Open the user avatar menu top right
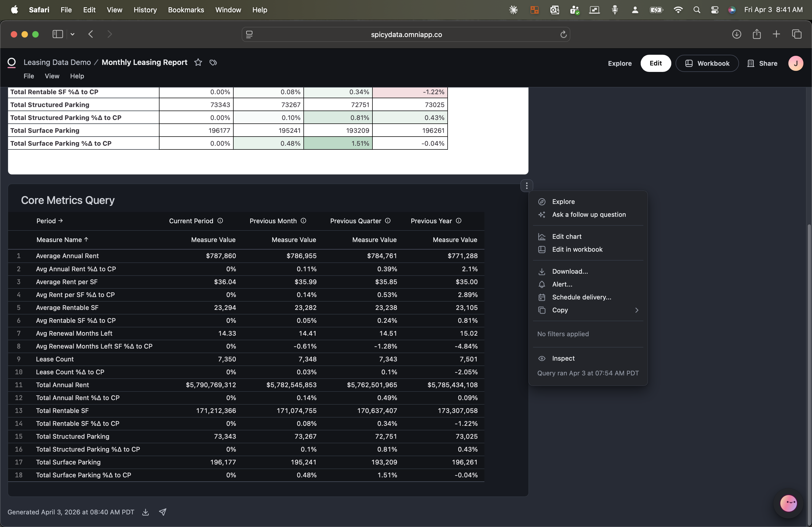Screen dimensions: 812x527 tap(796, 63)
